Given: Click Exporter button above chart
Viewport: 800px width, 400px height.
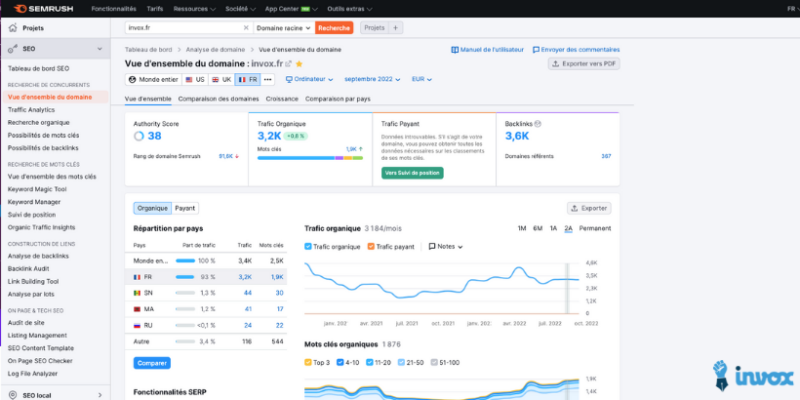Looking at the screenshot, I should [x=589, y=208].
